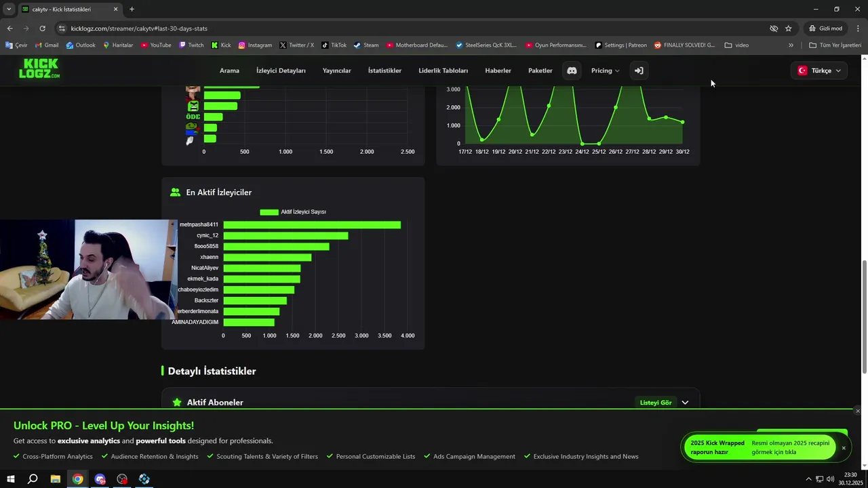
Task: Open Chrome from the Windows taskbar
Action: point(78,479)
